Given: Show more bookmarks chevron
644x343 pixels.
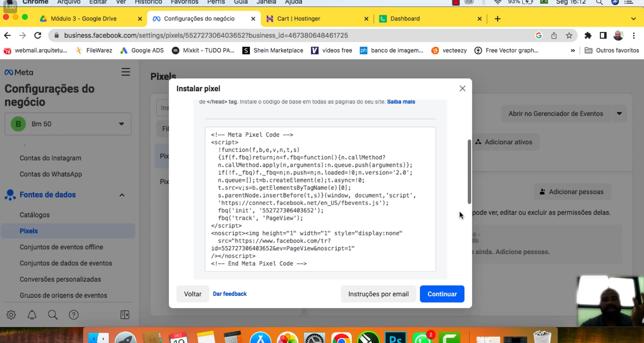Looking at the screenshot, I should 573,50.
